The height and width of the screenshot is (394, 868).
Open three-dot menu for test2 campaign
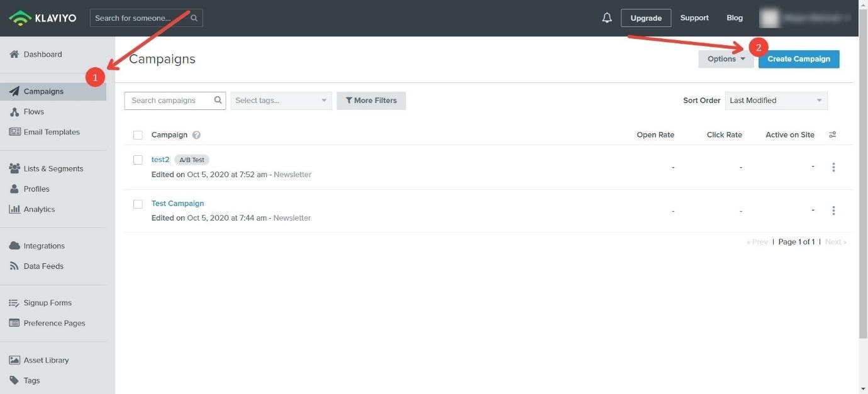point(833,167)
